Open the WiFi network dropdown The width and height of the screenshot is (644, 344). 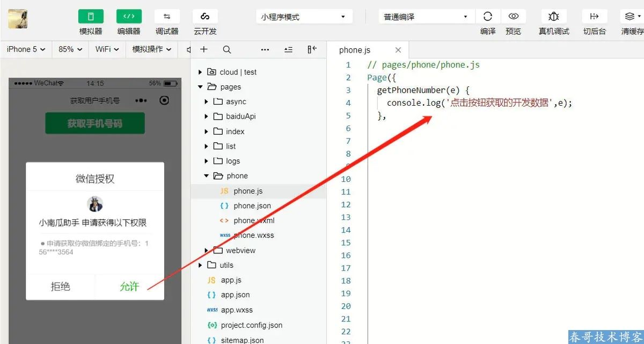[107, 49]
